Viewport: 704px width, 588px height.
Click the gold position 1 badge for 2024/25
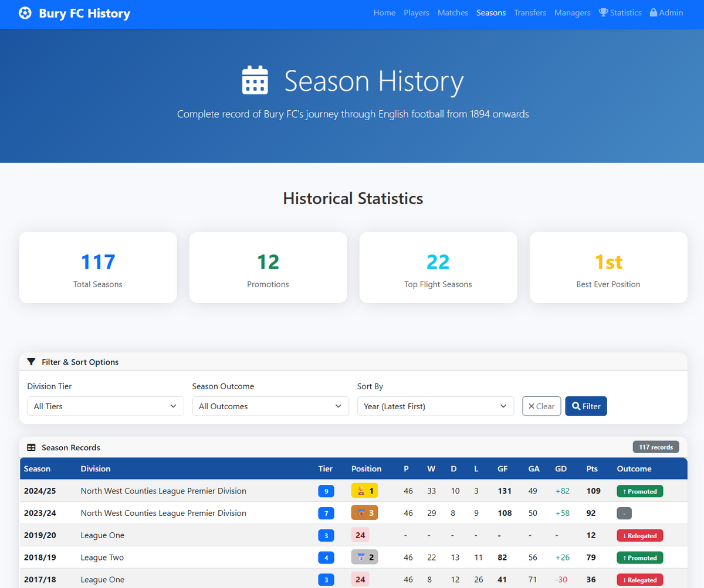(x=364, y=491)
